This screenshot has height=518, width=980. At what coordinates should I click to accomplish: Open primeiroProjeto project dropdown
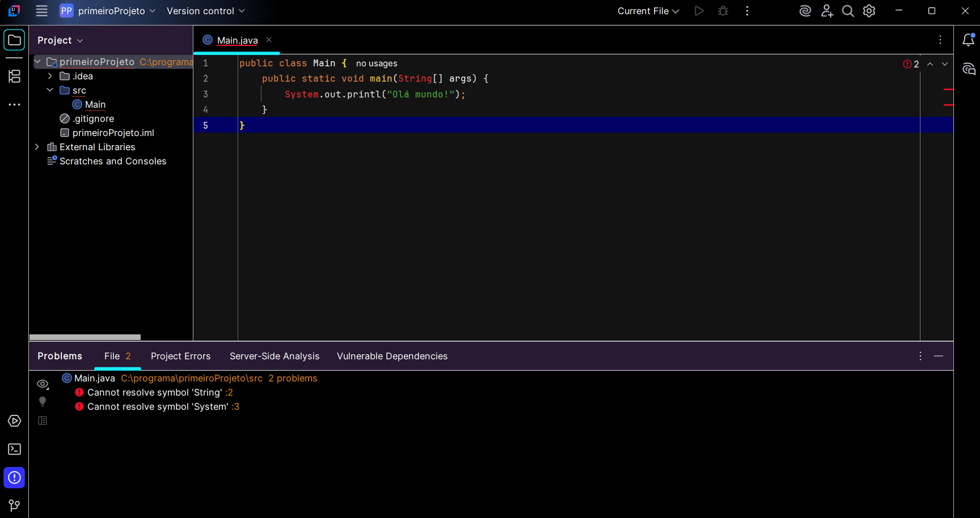[108, 11]
